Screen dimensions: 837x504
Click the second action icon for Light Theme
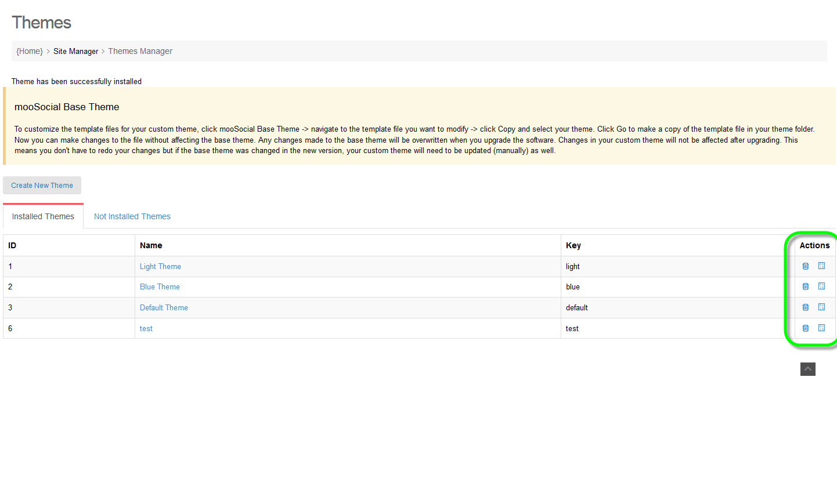(x=821, y=266)
